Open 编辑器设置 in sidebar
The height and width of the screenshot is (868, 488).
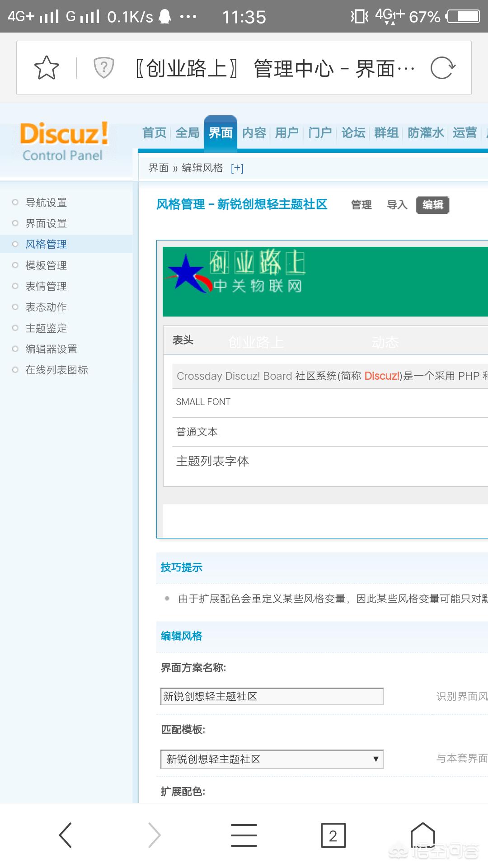pos(52,349)
